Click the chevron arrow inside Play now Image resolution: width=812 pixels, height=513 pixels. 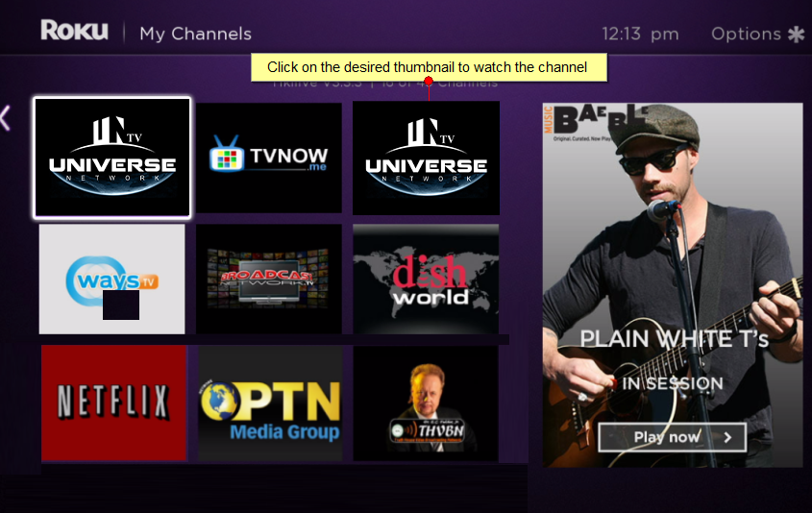[727, 437]
